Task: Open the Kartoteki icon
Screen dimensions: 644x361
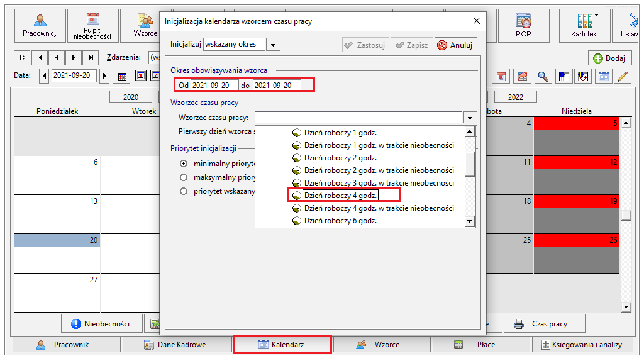Action: point(584,26)
